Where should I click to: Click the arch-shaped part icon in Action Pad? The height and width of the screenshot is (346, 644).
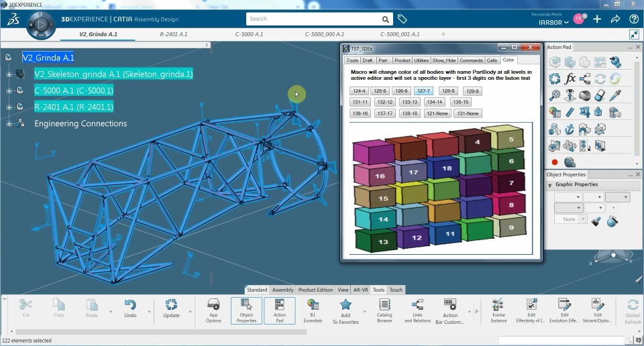(x=585, y=129)
